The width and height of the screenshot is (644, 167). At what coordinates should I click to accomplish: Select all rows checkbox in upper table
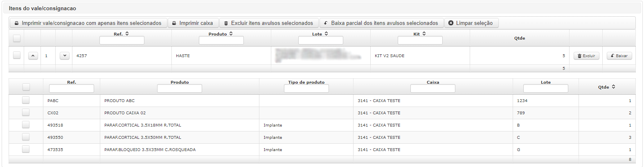pos(17,38)
